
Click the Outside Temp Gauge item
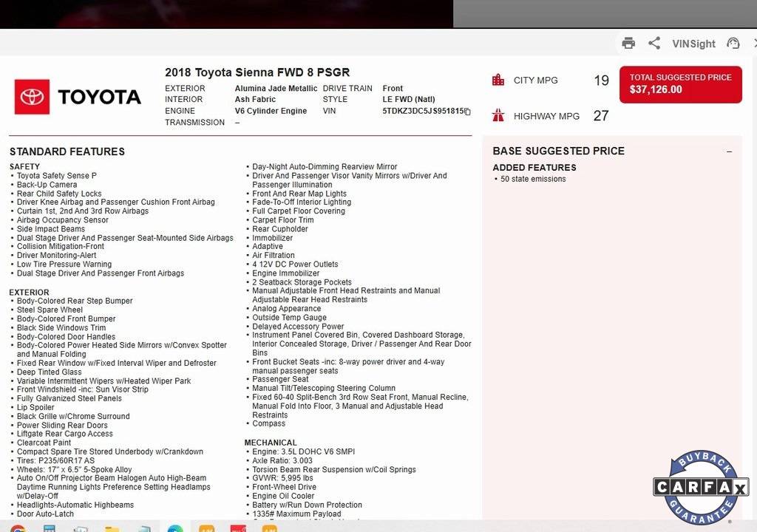point(289,318)
